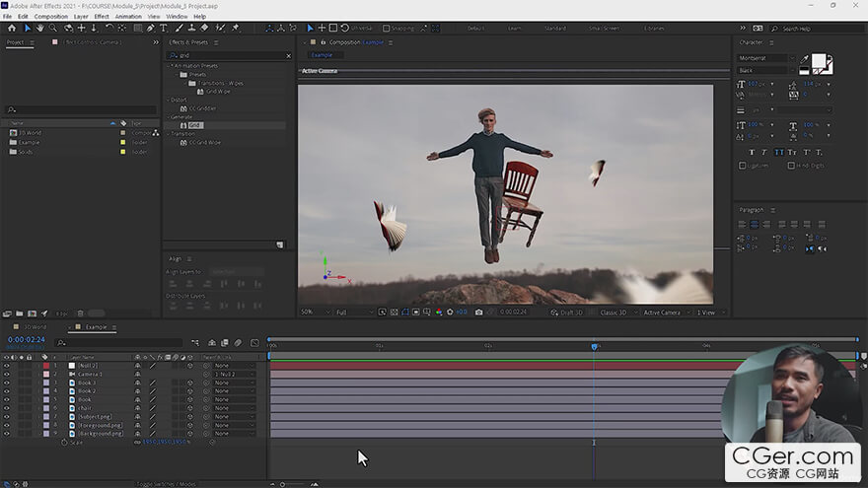
Task: Switch to the Standard workspace
Action: click(556, 28)
